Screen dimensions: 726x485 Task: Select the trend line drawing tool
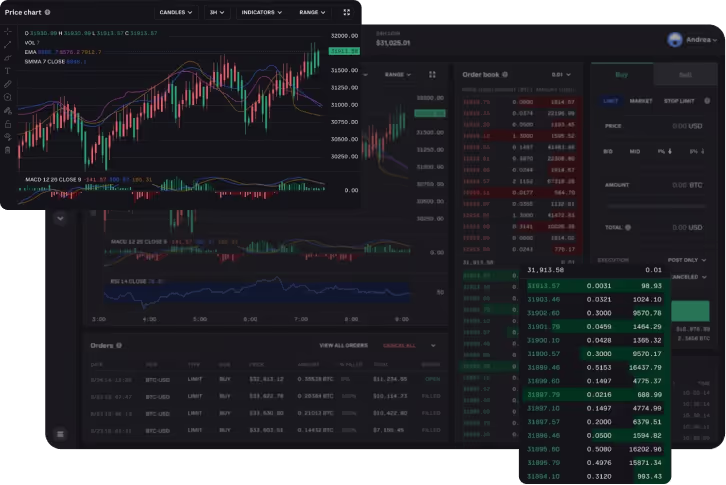coord(8,45)
